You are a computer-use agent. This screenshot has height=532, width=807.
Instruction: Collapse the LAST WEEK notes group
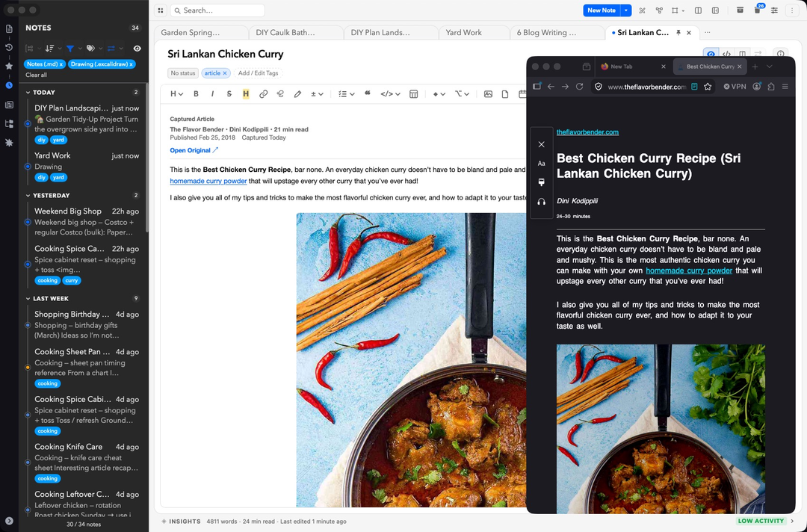tap(28, 298)
